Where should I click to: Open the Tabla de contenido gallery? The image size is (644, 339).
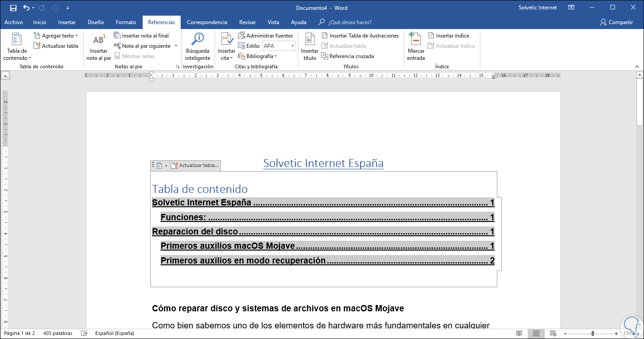pos(17,46)
